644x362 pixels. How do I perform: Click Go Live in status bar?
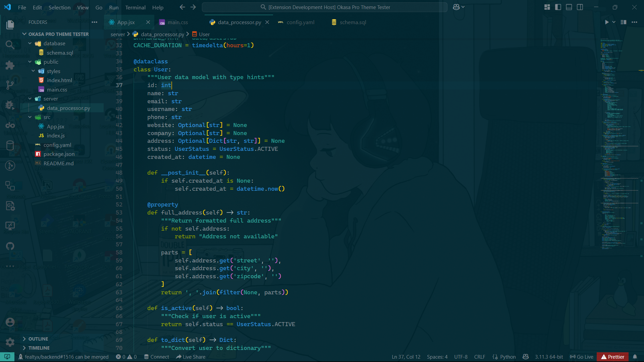point(582,357)
